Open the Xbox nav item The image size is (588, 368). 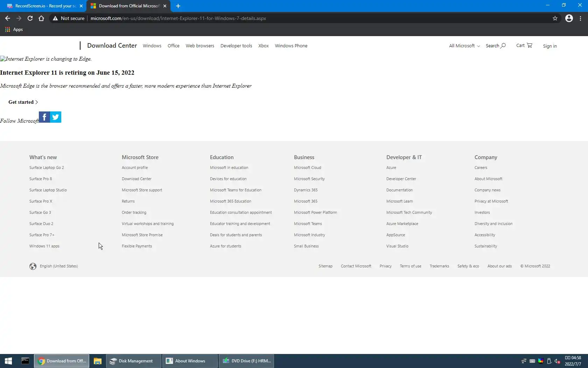click(x=264, y=46)
